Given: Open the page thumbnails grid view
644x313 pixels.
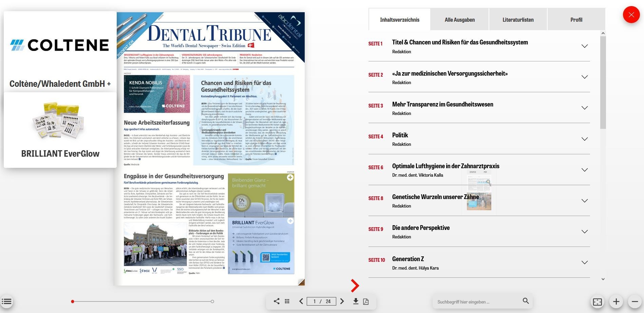Looking at the screenshot, I should [x=287, y=301].
